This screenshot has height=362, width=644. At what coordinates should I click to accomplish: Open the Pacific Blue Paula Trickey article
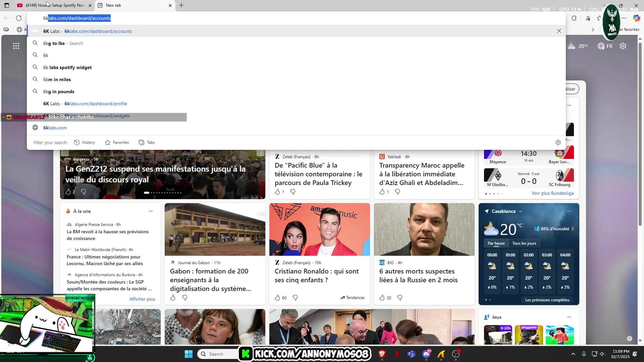coord(318,174)
